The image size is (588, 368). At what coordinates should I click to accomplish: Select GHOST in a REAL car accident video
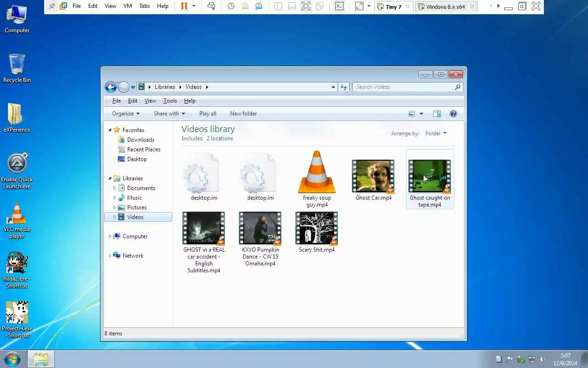(204, 243)
